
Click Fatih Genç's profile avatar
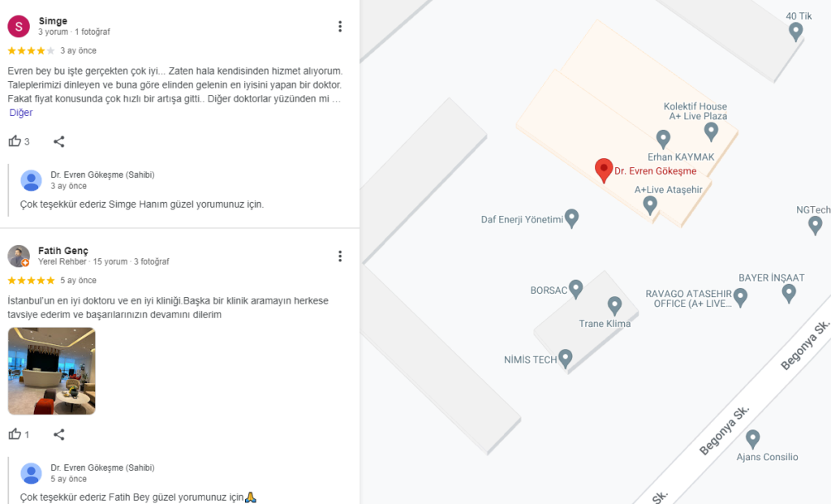pos(19,256)
